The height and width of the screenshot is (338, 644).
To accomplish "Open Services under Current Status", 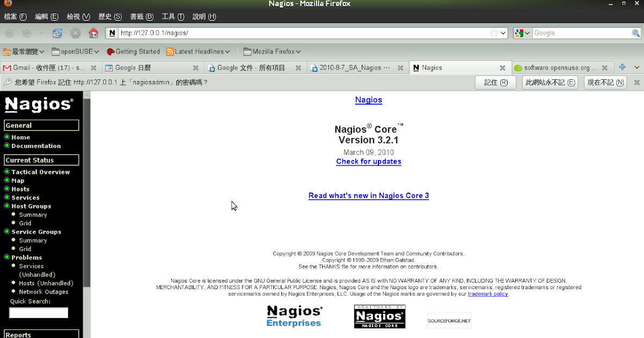I will pyautogui.click(x=26, y=198).
